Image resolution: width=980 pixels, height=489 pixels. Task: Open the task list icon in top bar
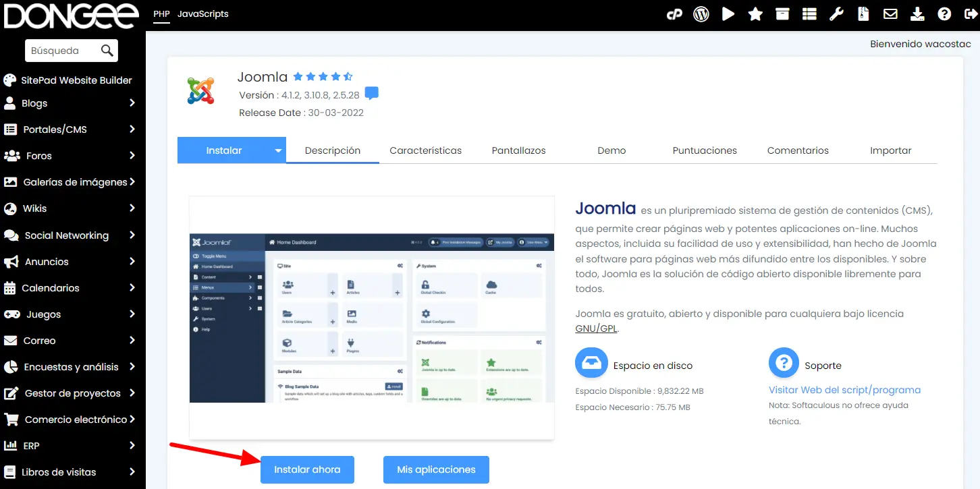(x=809, y=14)
